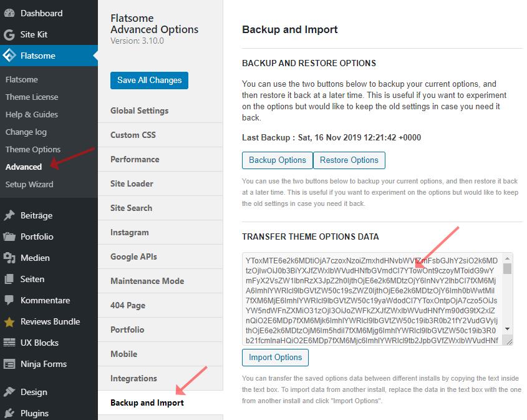Click the Design paintbrush icon

pyautogui.click(x=9, y=392)
